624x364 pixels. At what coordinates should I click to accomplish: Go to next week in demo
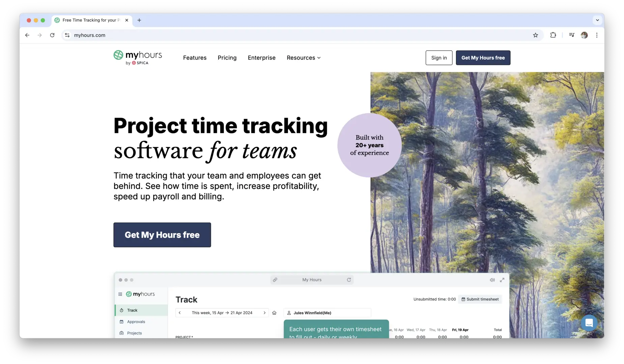coord(264,313)
